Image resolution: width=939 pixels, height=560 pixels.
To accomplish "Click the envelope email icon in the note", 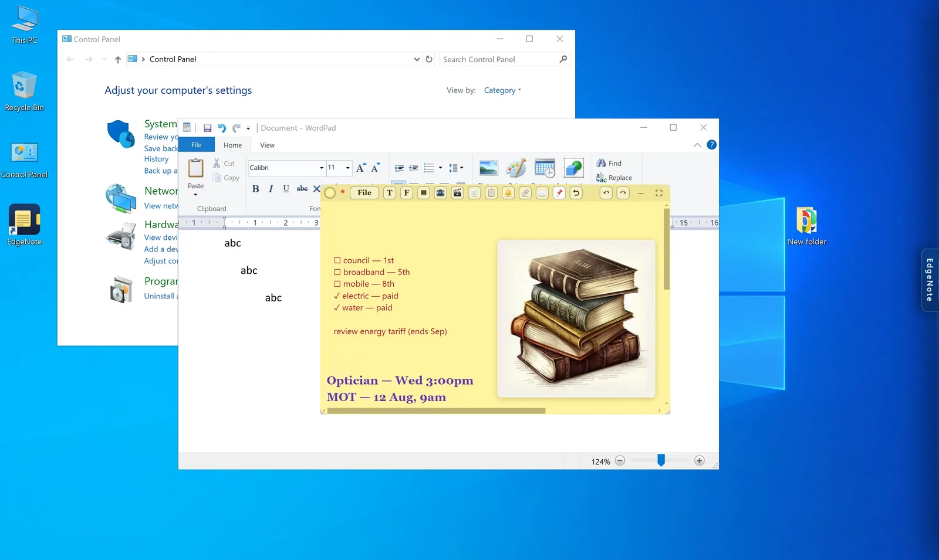I will pos(542,193).
